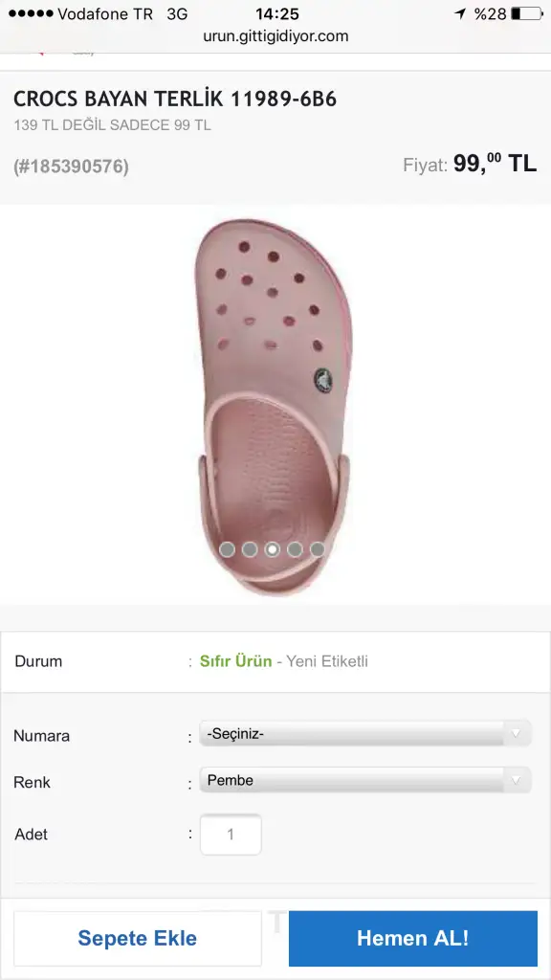551x980 pixels.
Task: Click the Numara dropdown arrow
Action: coord(516,733)
